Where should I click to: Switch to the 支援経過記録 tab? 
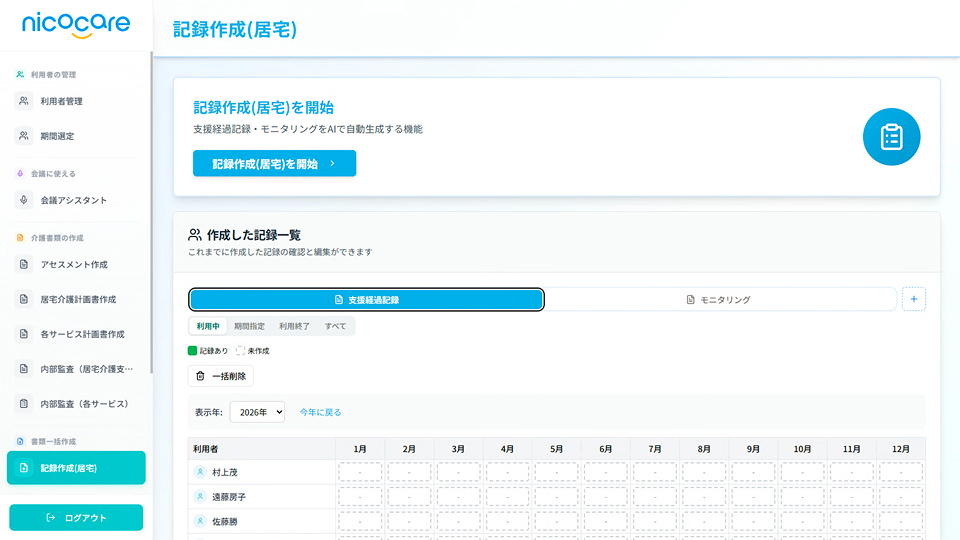[x=366, y=300]
